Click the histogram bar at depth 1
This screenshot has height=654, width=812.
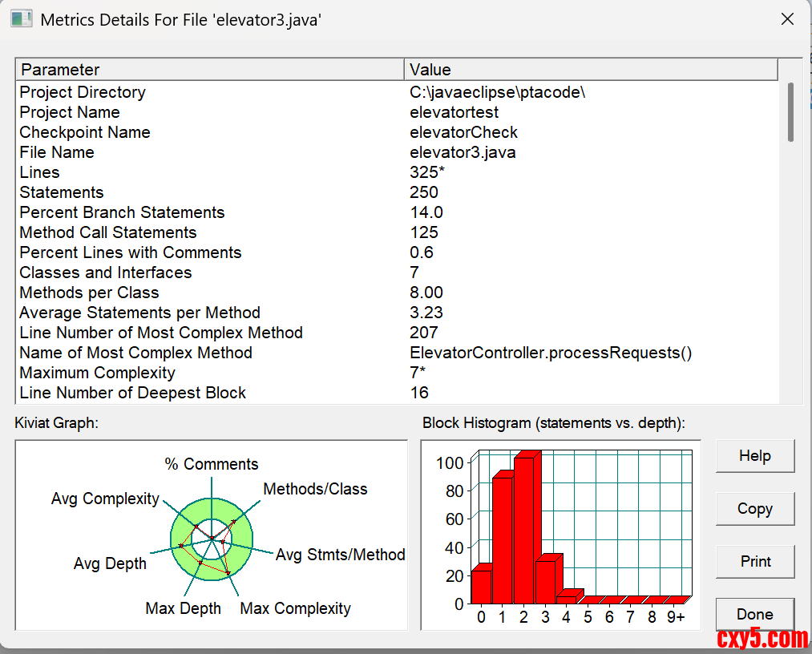pos(502,539)
